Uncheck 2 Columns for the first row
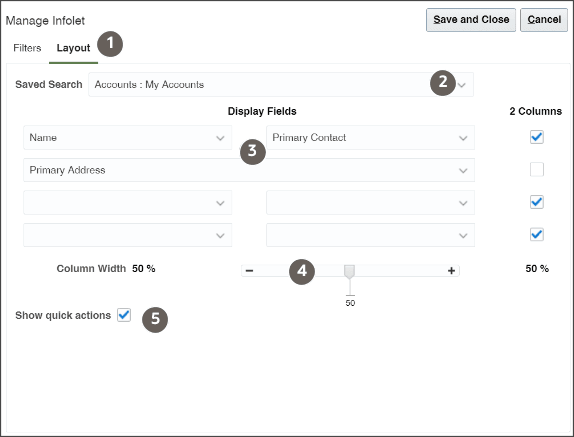 click(537, 137)
